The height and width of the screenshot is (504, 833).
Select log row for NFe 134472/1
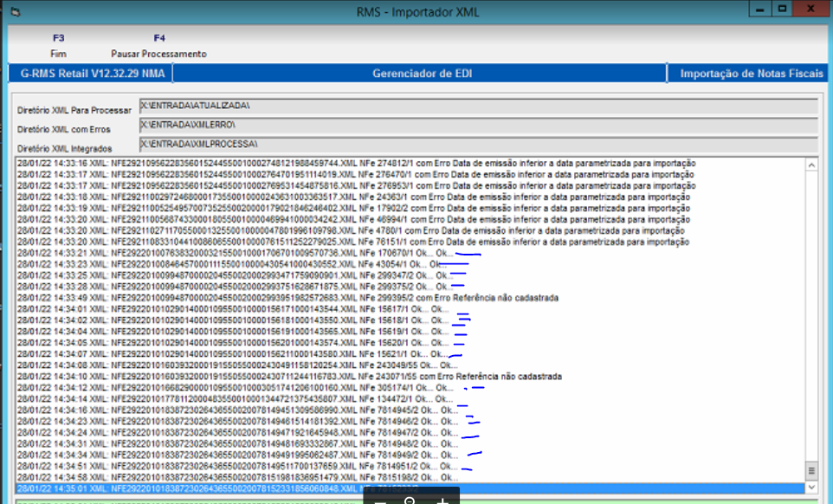pyautogui.click(x=410, y=399)
